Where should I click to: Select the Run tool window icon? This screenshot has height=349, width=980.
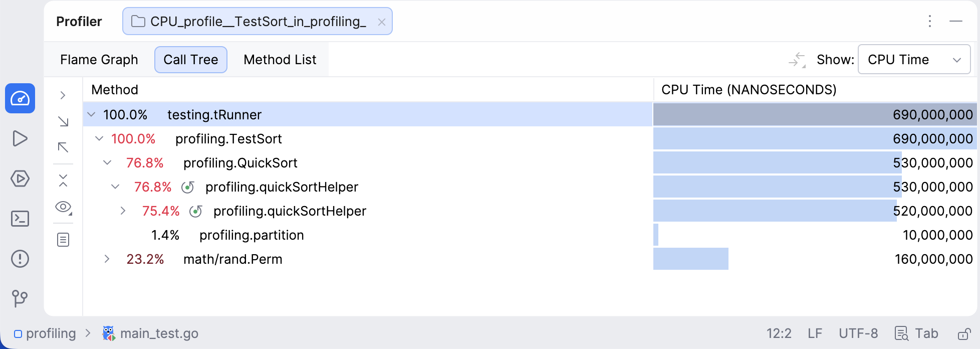click(20, 139)
